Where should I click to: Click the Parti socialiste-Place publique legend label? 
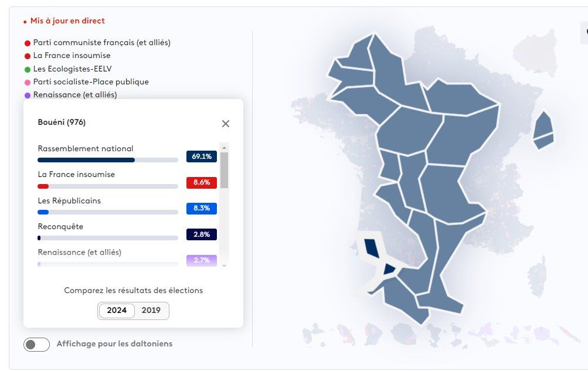click(x=91, y=82)
